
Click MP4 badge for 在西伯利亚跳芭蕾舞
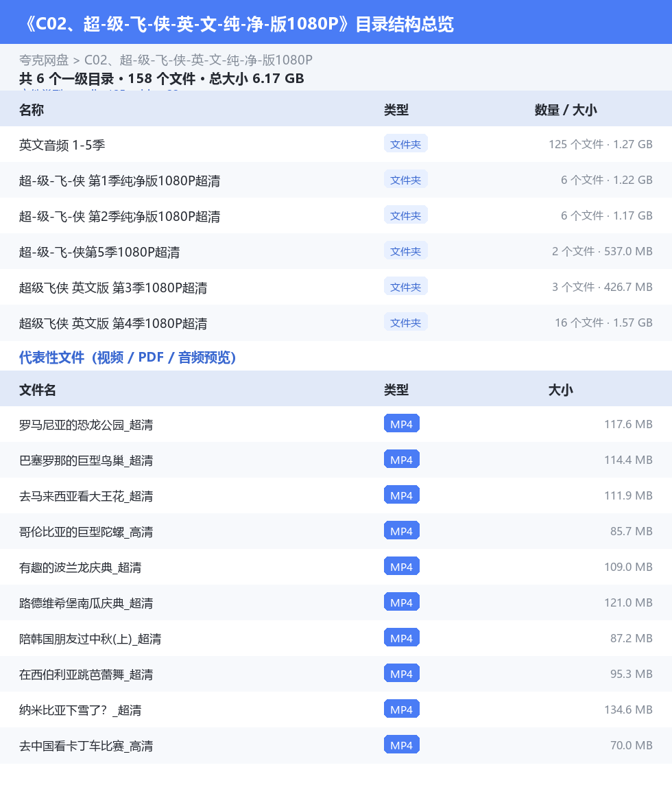click(401, 673)
